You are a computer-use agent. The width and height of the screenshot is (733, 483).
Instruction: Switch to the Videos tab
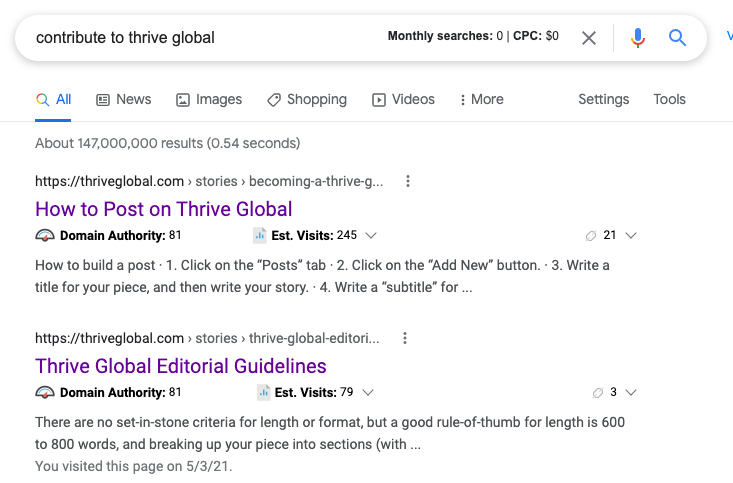(x=403, y=100)
